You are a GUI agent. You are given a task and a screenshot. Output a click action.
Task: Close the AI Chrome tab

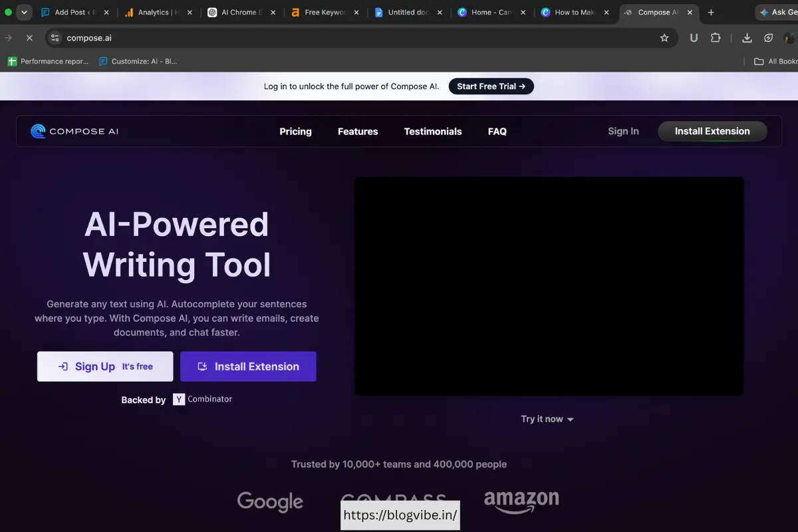273,12
